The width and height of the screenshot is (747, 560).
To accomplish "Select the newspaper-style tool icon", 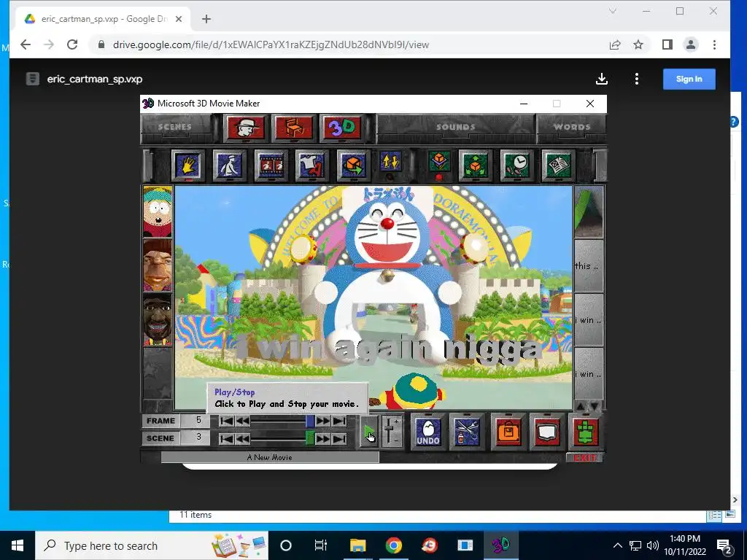I will point(558,166).
